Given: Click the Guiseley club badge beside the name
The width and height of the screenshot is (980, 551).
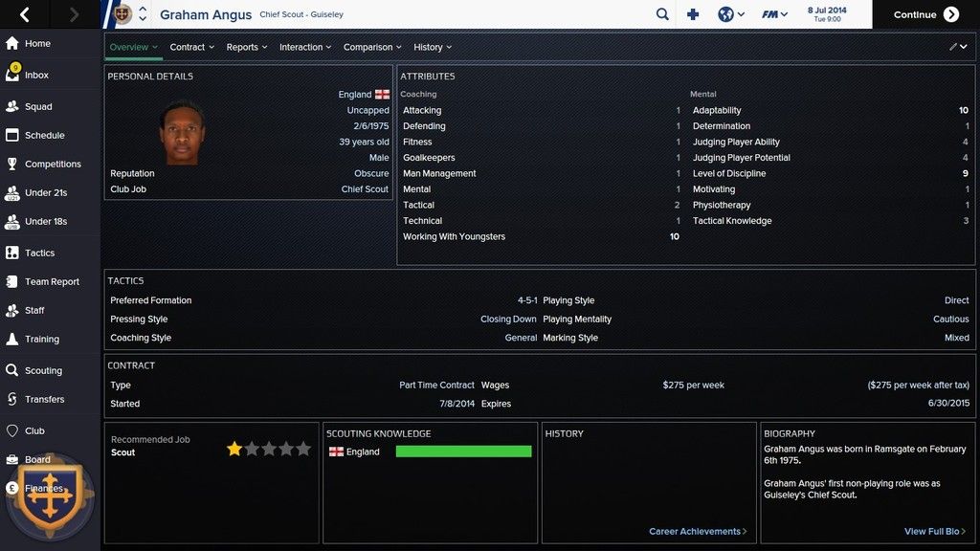Looking at the screenshot, I should [122, 14].
